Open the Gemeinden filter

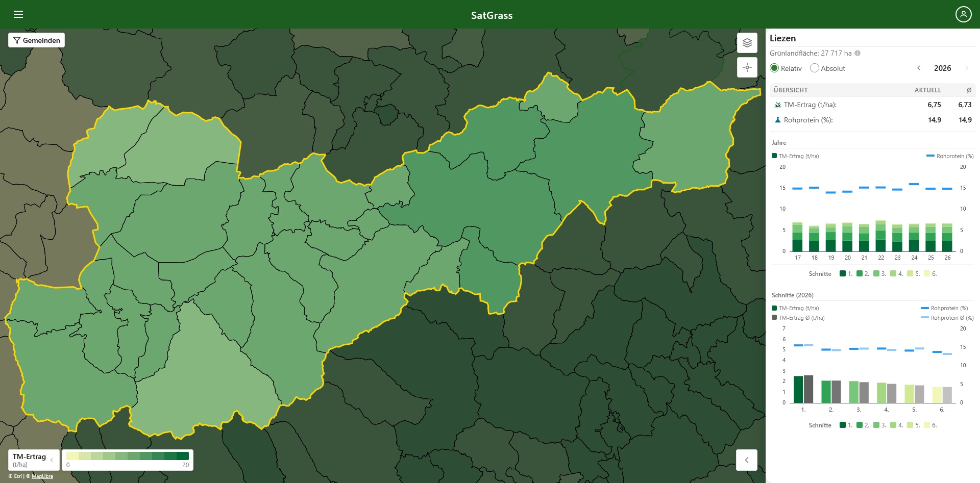pyautogui.click(x=36, y=40)
